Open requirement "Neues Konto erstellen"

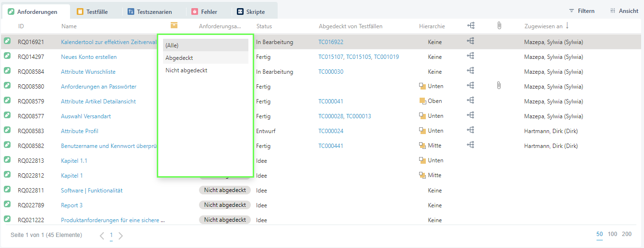coord(89,57)
